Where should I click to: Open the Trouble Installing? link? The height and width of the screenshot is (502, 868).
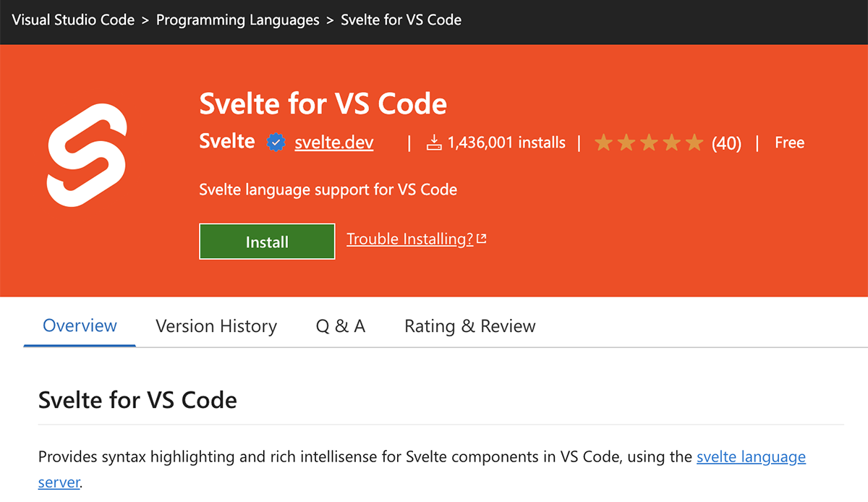coord(410,239)
